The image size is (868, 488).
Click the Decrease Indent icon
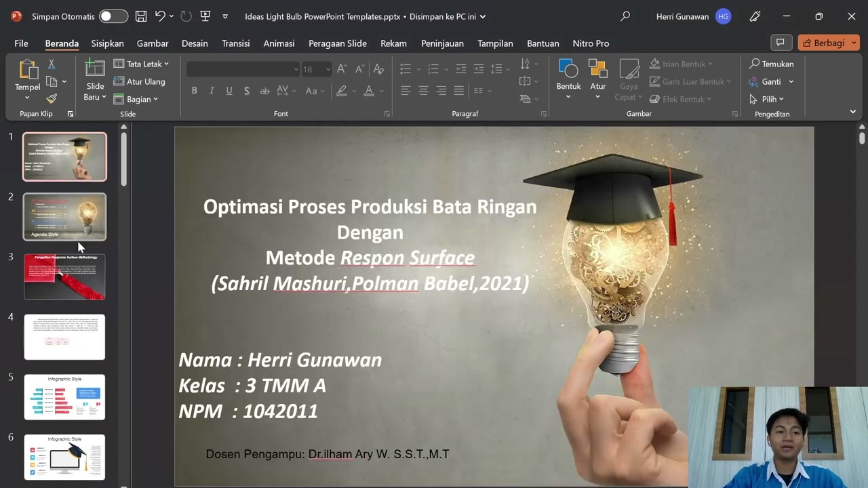(x=461, y=69)
